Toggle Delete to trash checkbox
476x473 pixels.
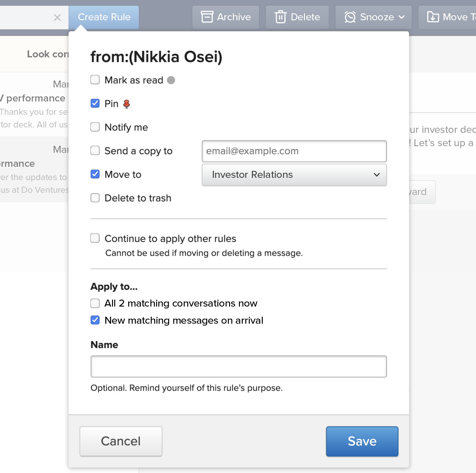95,198
